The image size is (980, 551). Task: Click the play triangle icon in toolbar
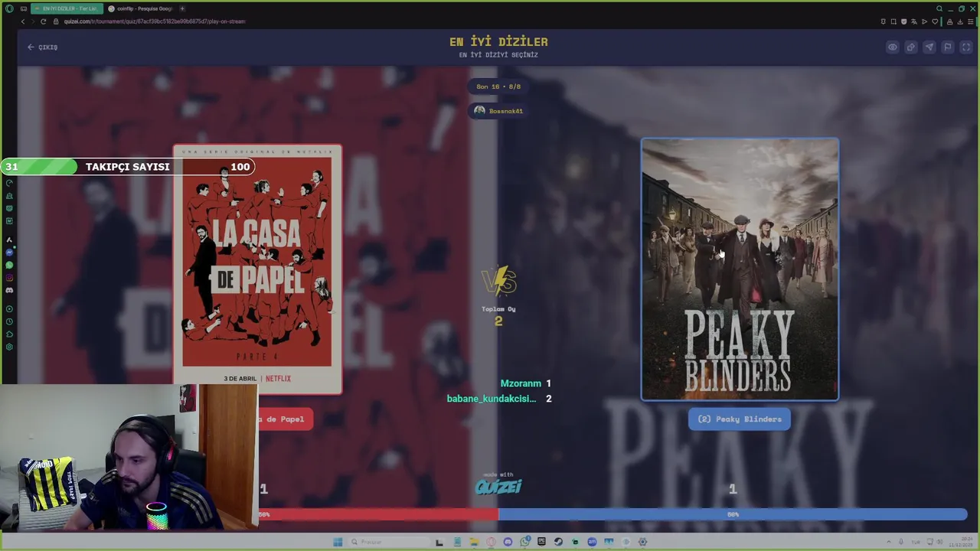924,21
